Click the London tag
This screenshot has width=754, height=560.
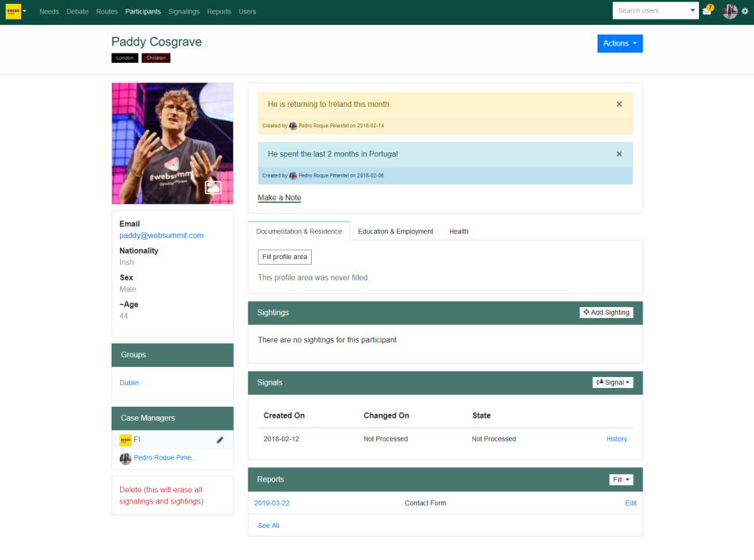(x=125, y=58)
